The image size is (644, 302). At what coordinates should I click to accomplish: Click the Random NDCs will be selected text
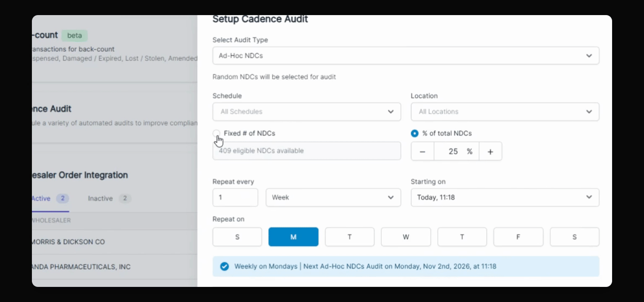point(274,77)
